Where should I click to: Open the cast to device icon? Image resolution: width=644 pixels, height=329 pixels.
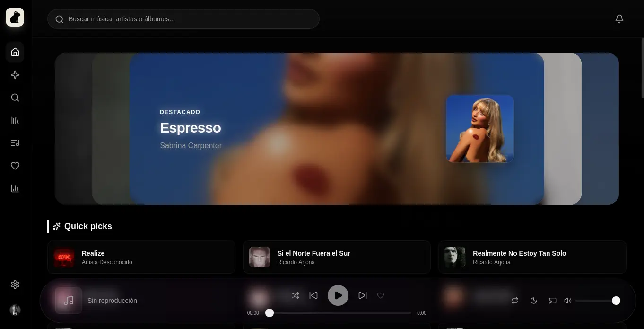point(553,301)
